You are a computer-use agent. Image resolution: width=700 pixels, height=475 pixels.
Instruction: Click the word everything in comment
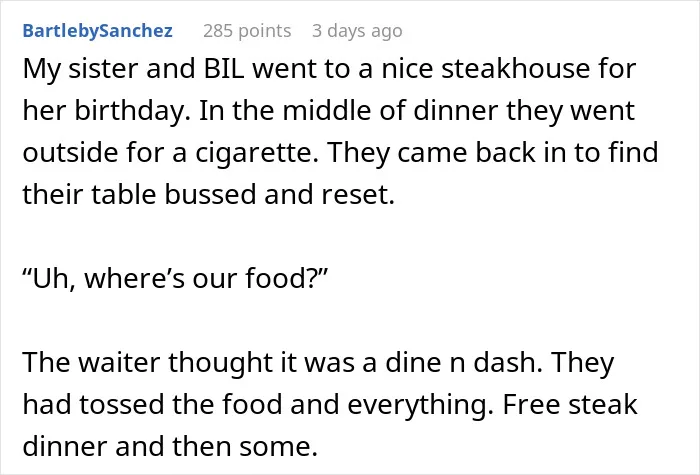click(420, 404)
